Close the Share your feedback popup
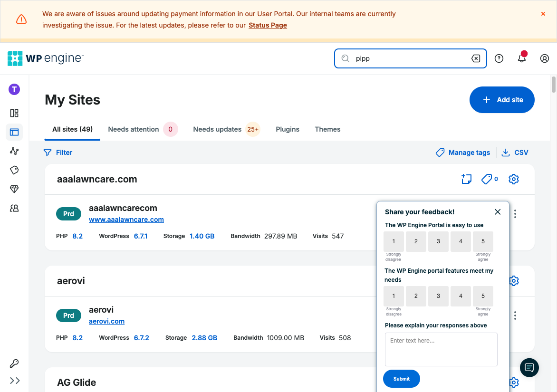 (497, 212)
